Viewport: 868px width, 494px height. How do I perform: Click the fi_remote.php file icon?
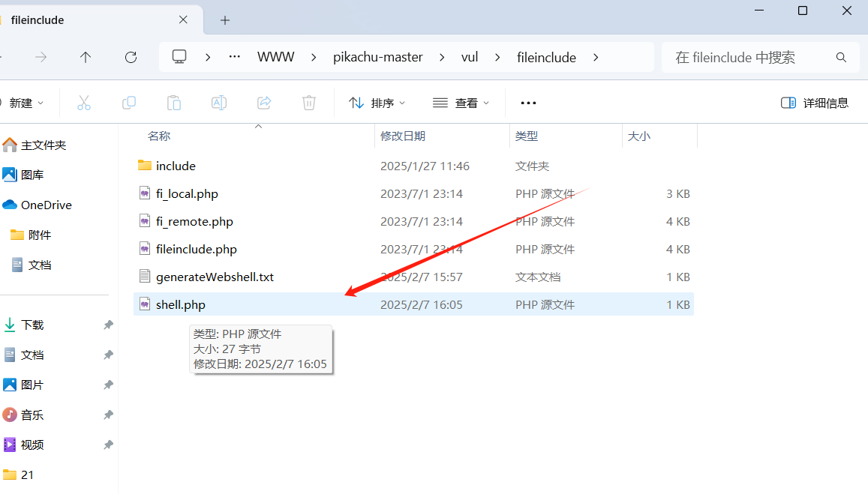pyautogui.click(x=145, y=221)
